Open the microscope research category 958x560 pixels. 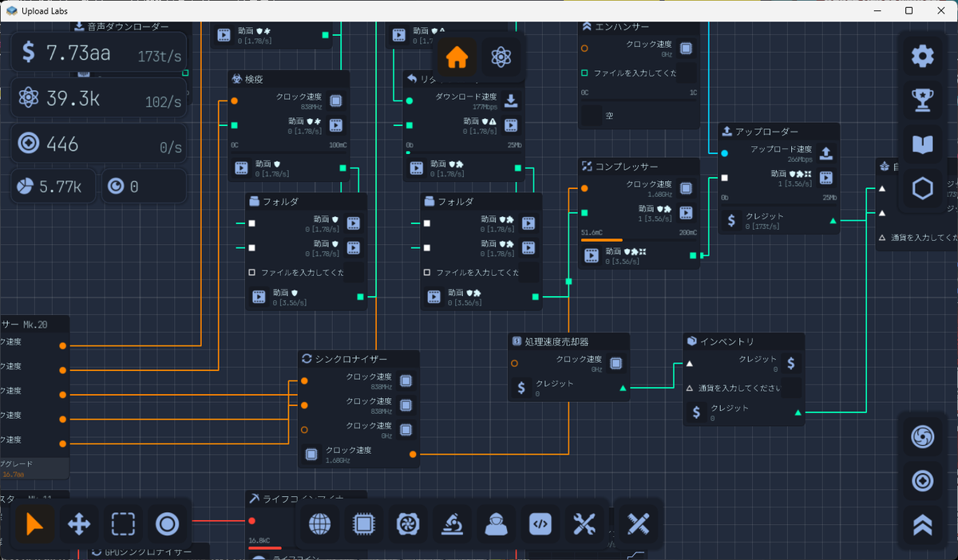tap(452, 524)
